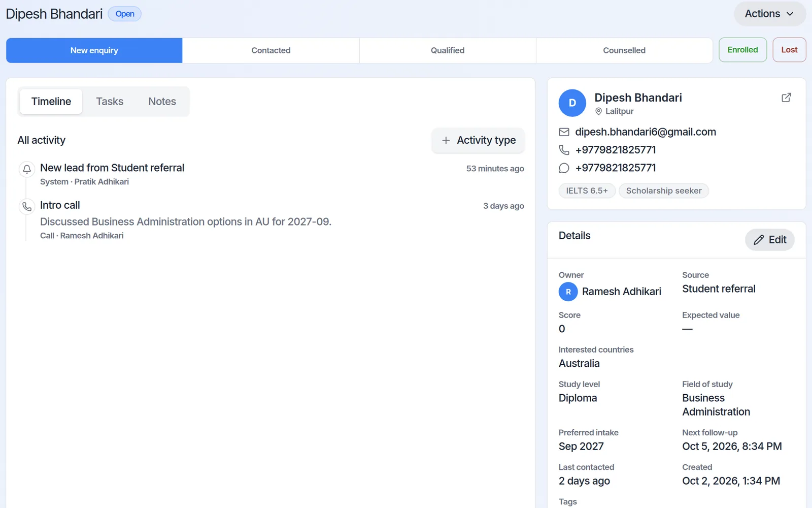Mark the lead as Lost
Viewport: 812px width, 508px height.
click(x=789, y=50)
